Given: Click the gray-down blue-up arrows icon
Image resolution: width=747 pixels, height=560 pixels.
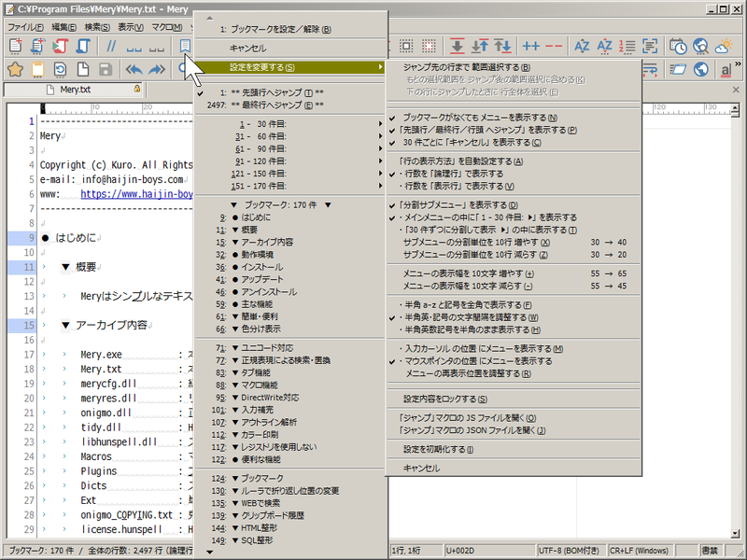Looking at the screenshot, I should [480, 46].
